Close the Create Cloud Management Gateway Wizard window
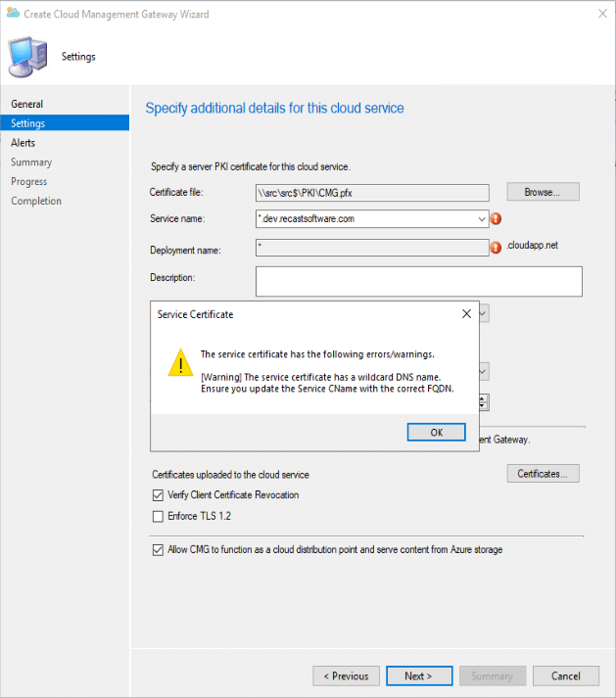 (x=598, y=15)
